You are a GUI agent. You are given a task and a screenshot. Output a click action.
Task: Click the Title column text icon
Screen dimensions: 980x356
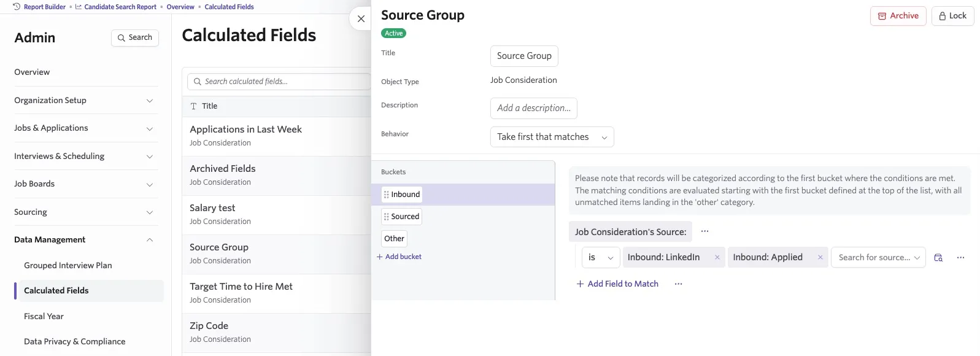point(194,106)
